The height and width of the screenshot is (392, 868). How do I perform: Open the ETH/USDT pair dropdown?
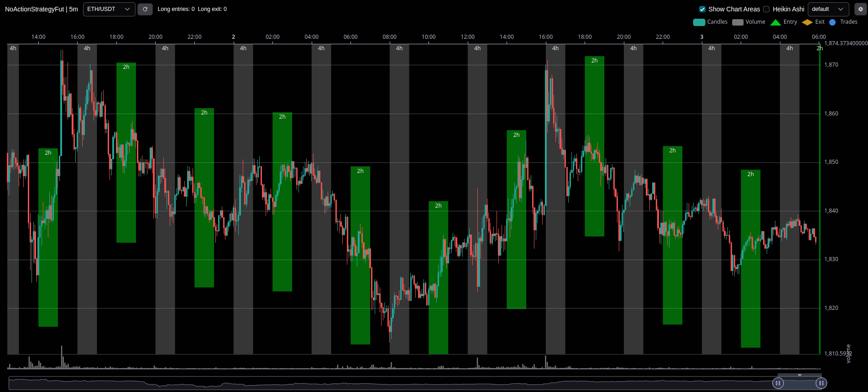tap(109, 9)
